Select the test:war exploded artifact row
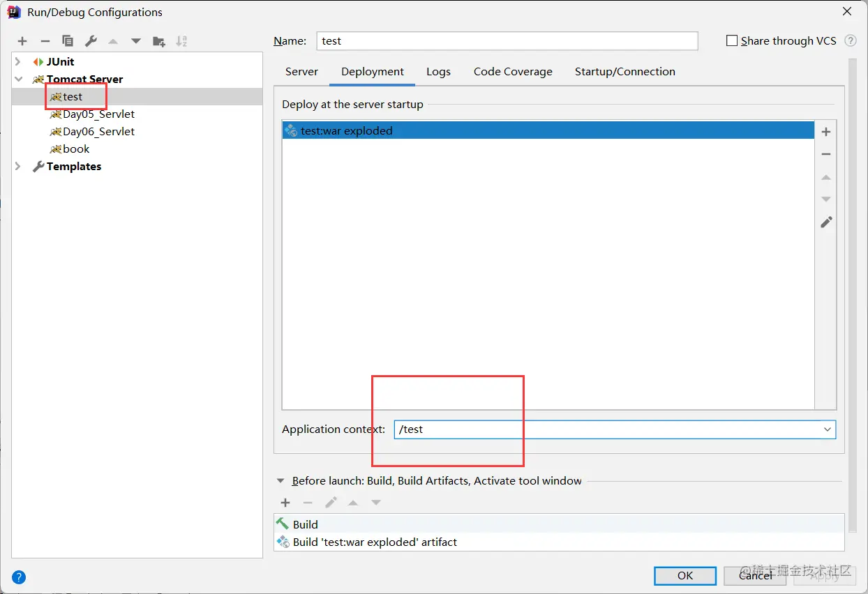Viewport: 868px width, 594px height. (x=548, y=130)
